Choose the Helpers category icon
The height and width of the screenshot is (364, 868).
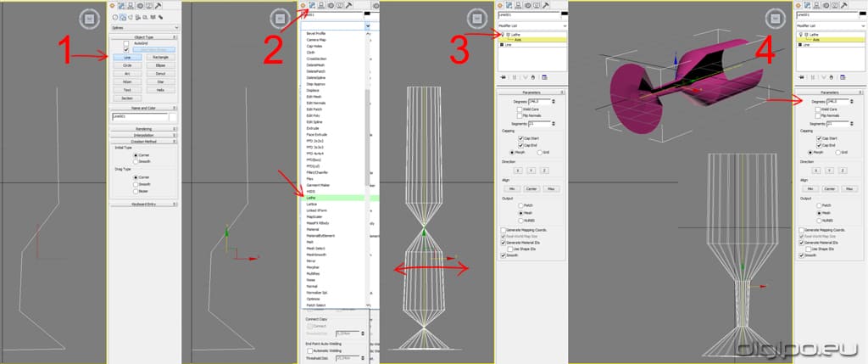click(146, 17)
